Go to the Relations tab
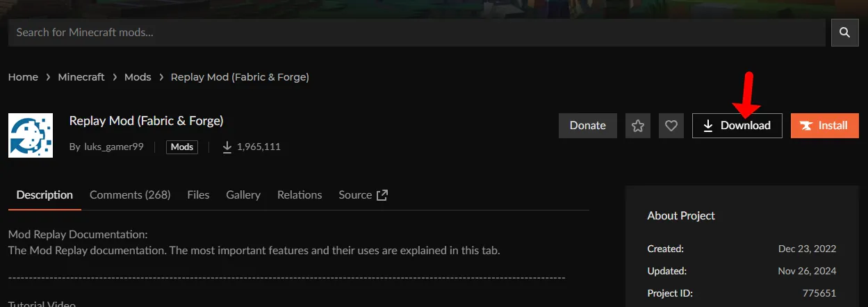Viewport: 868px width, 307px height. 300,195
